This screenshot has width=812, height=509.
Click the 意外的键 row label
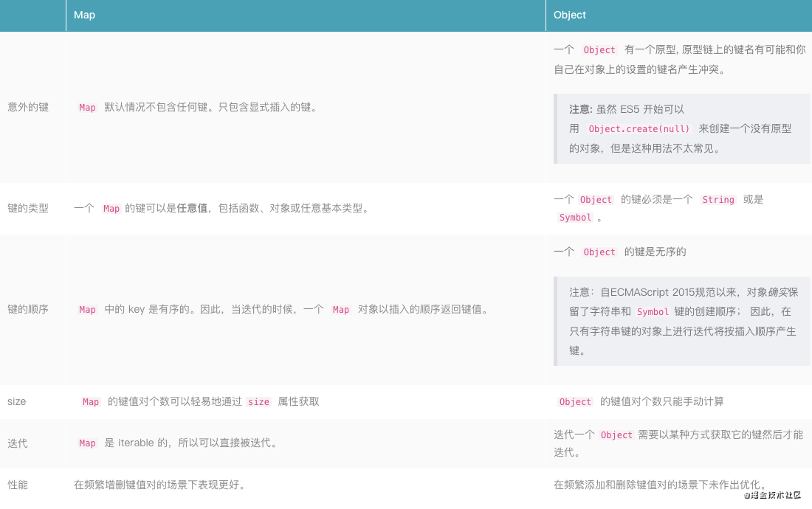(x=28, y=107)
